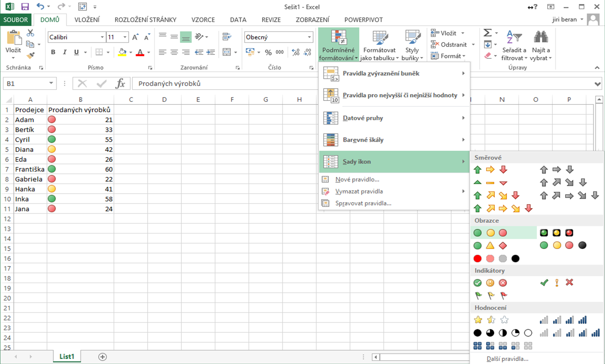Pick the red to black circles set
Viewport: 605px width, 364px height.
[496, 259]
